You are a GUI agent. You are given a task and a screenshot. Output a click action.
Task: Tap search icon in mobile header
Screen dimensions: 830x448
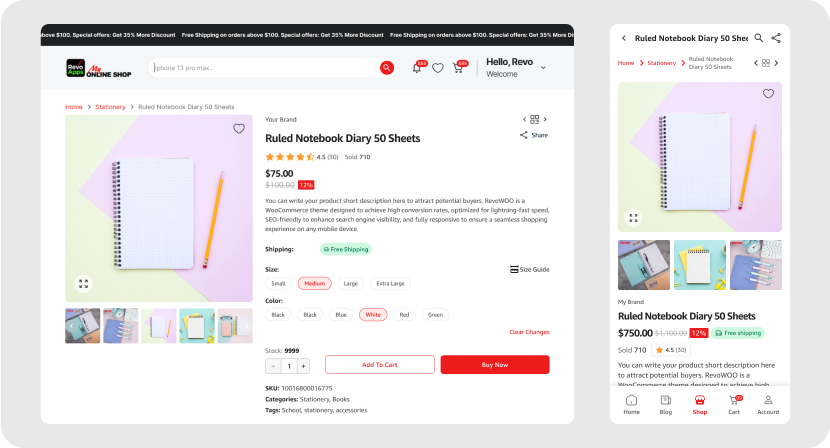(x=759, y=38)
